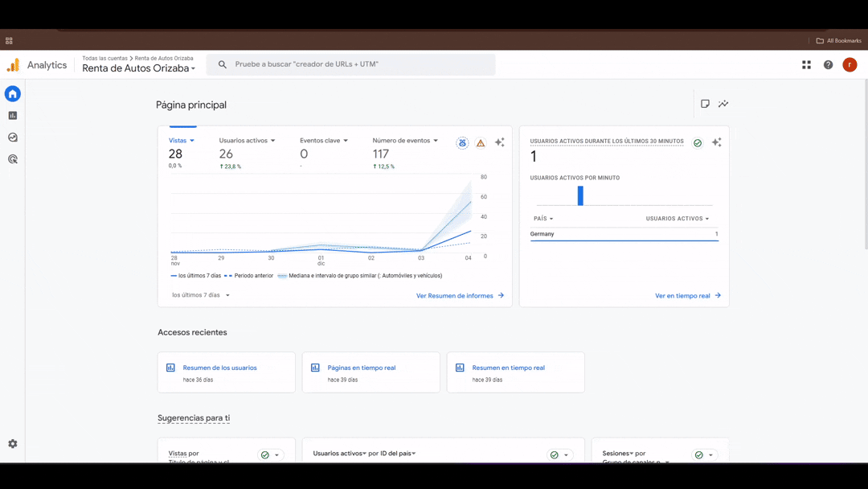The height and width of the screenshot is (489, 868).
Task: Open the Advertising icon in sidebar
Action: (13, 159)
